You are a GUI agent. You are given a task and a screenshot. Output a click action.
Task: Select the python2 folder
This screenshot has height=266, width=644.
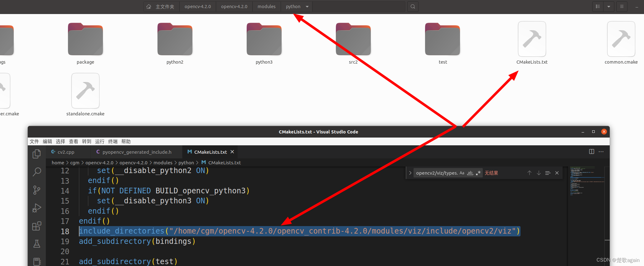175,39
